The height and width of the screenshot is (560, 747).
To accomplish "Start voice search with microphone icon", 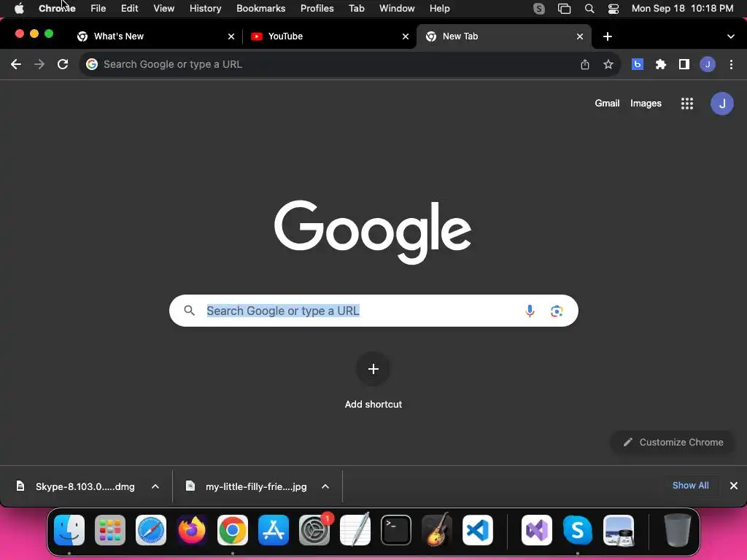I will (530, 311).
